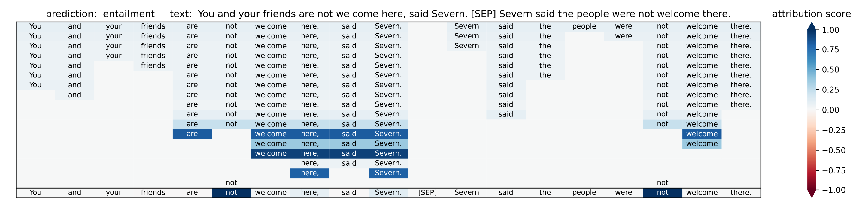Image resolution: width=868 pixels, height=217 pixels.
Task: Click the −1.00 colorbar tick label
Action: (834, 190)
